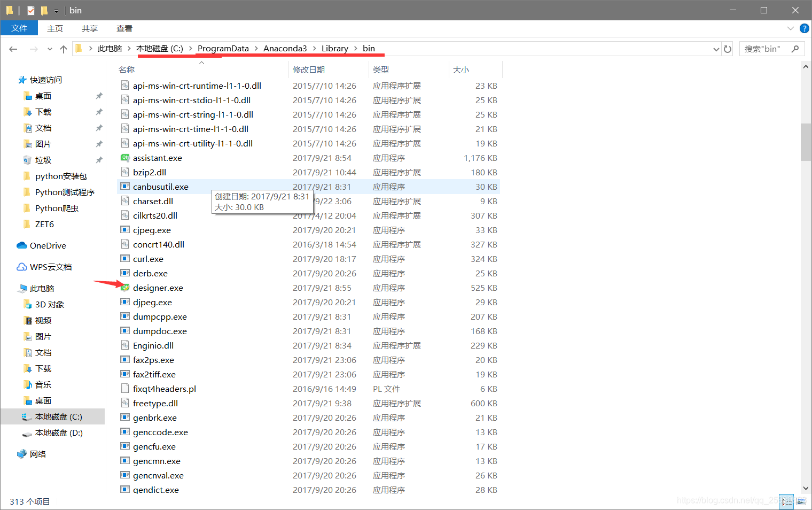The width and height of the screenshot is (812, 510).
Task: Open Quick Access Toolbar customize dropdown
Action: (x=56, y=11)
